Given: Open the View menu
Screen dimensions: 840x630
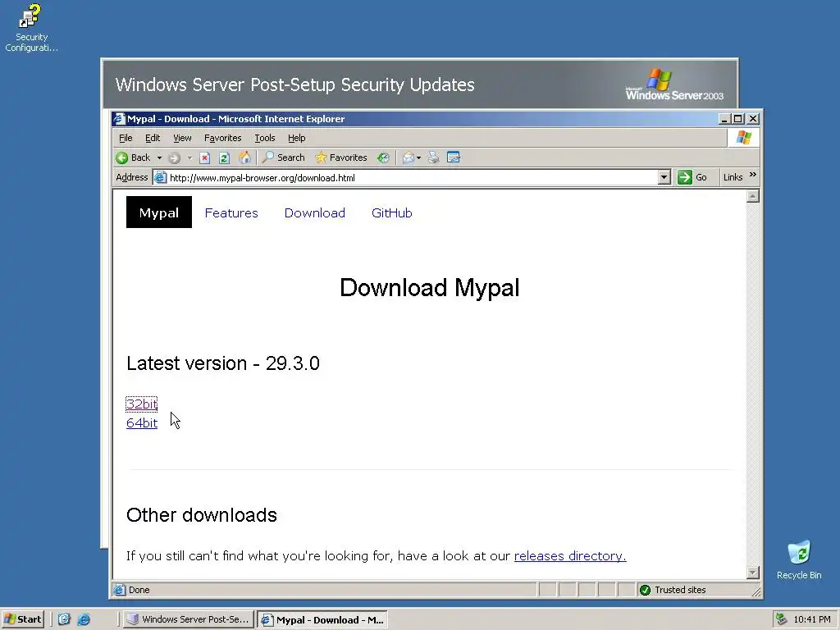Looking at the screenshot, I should click(x=182, y=138).
